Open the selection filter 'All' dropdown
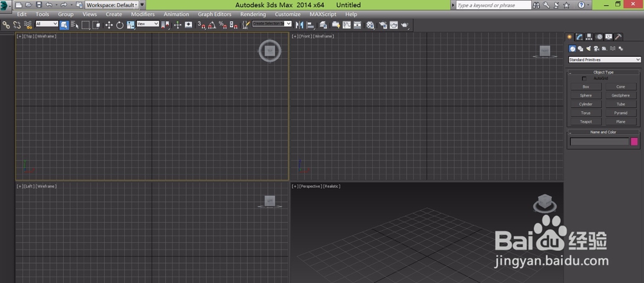This screenshot has height=283, width=644. click(x=47, y=24)
